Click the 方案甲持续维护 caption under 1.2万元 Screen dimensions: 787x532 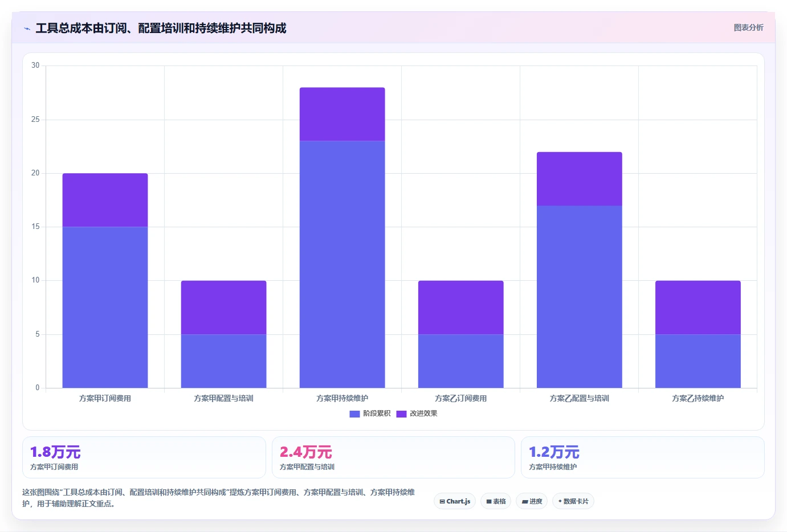coord(553,467)
